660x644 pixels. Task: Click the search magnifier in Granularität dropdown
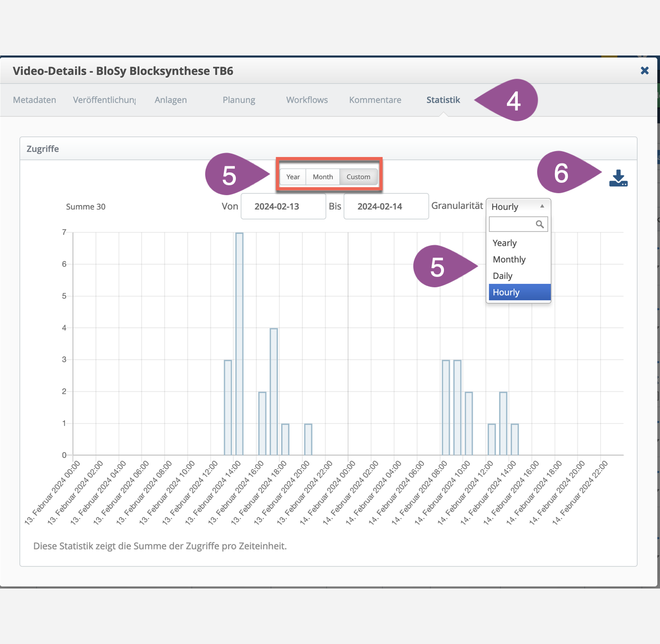tap(540, 224)
